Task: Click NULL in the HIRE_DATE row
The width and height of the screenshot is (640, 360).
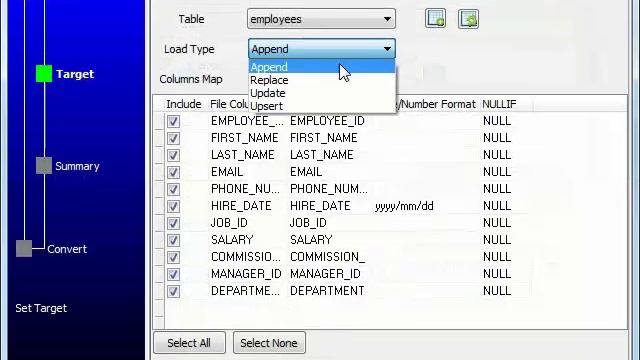Action: tap(497, 206)
